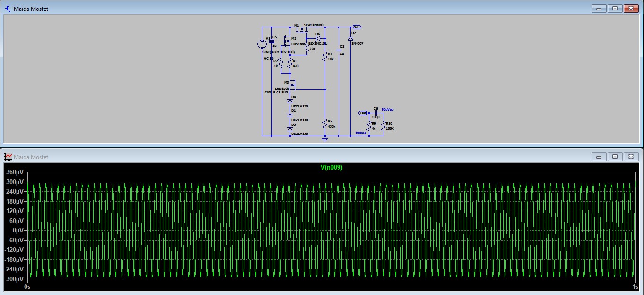Maximize the schematic Maida Mosfet window
The image size is (644, 295).
(x=615, y=9)
